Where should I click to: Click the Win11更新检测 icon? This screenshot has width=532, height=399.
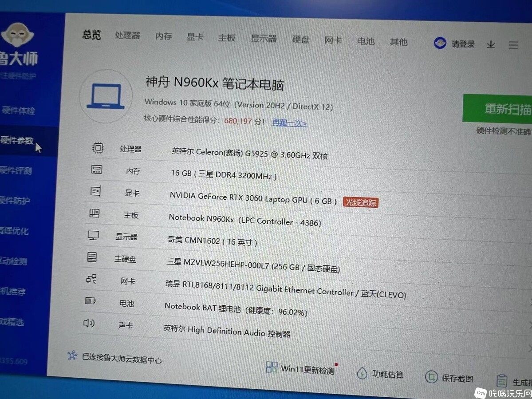point(272,367)
